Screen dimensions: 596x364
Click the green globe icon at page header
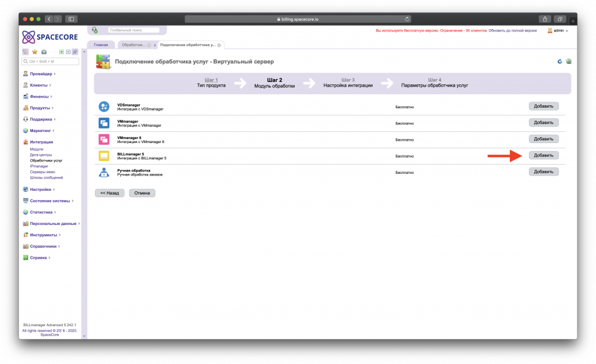[569, 62]
